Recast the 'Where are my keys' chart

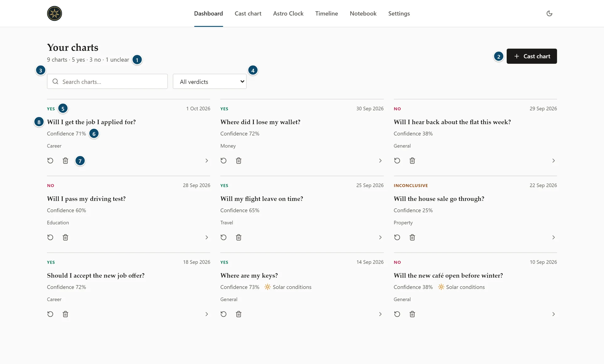coord(224,314)
